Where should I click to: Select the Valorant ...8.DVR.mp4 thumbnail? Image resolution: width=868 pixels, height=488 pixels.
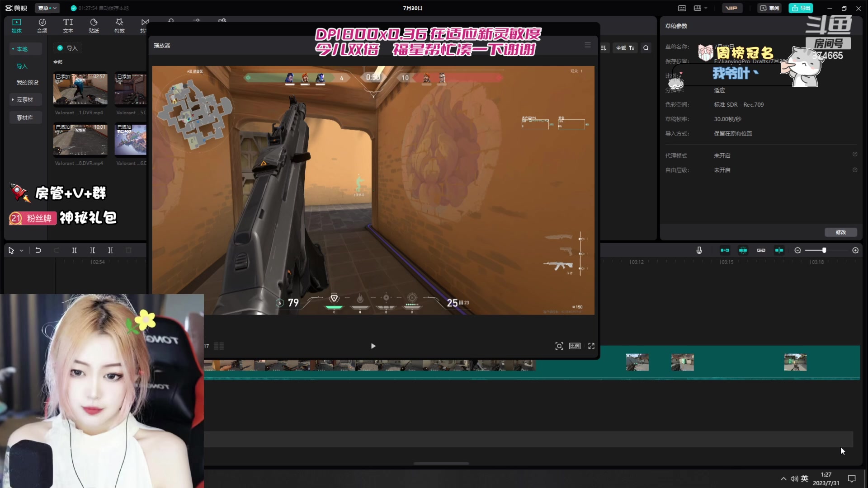[80, 140]
